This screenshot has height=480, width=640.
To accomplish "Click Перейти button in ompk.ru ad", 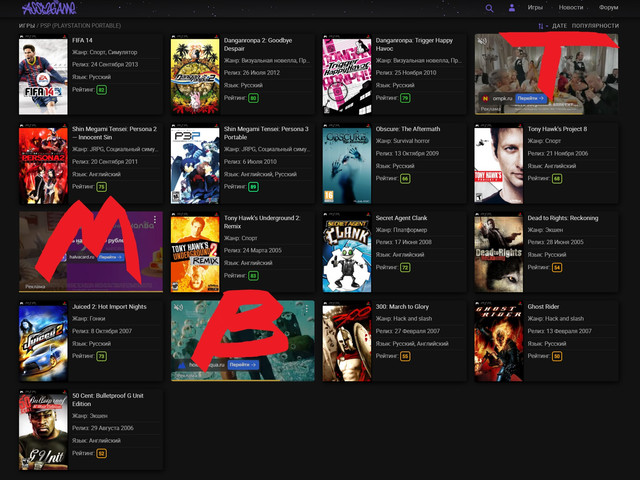I will (530, 98).
